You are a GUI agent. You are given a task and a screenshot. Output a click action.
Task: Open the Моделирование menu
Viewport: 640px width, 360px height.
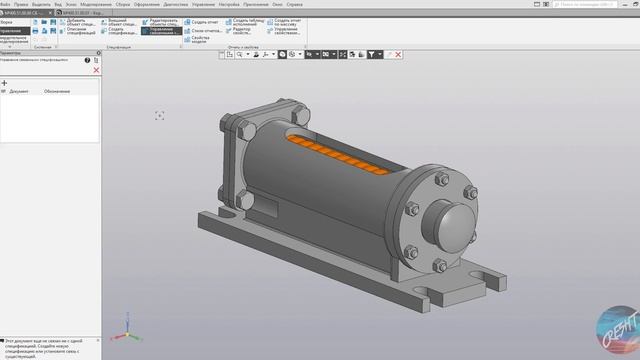[x=96, y=4]
